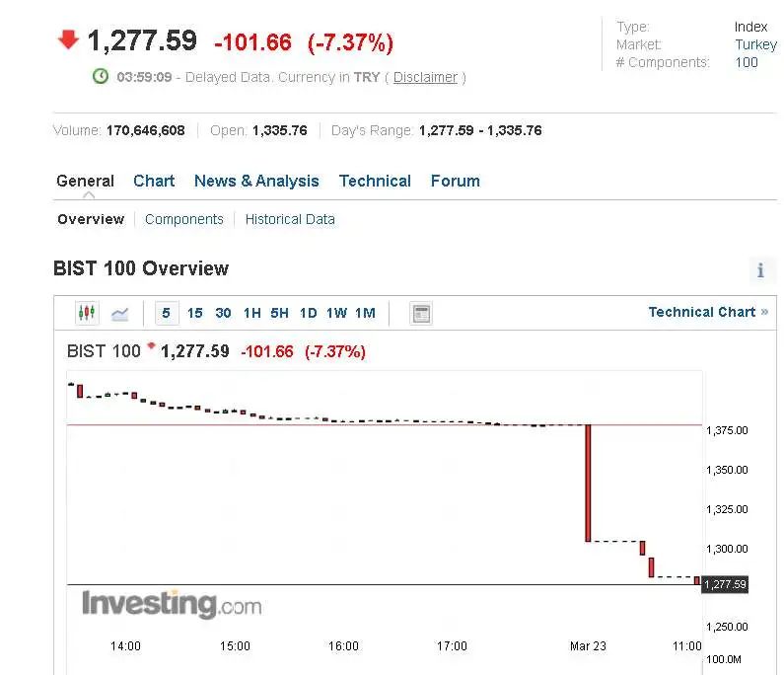Select the 5-minute chart interval

coord(166,313)
